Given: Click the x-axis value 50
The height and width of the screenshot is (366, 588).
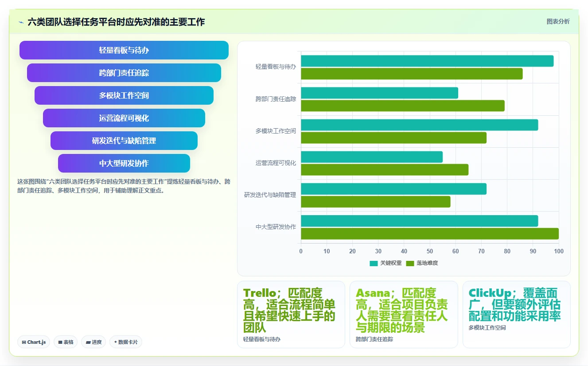Looking at the screenshot, I should click(x=430, y=252).
